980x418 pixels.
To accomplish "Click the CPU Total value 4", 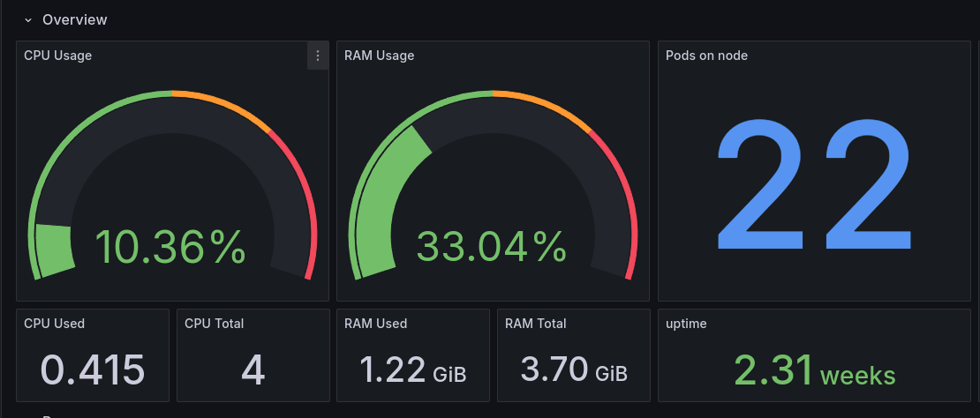I will tap(253, 370).
